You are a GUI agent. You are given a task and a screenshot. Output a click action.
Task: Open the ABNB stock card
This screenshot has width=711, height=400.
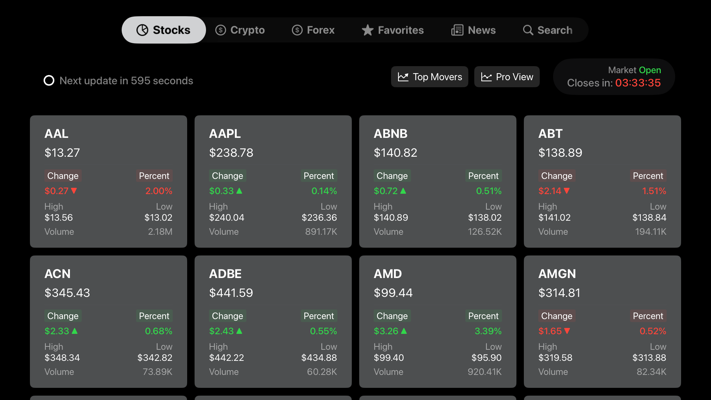click(x=438, y=181)
